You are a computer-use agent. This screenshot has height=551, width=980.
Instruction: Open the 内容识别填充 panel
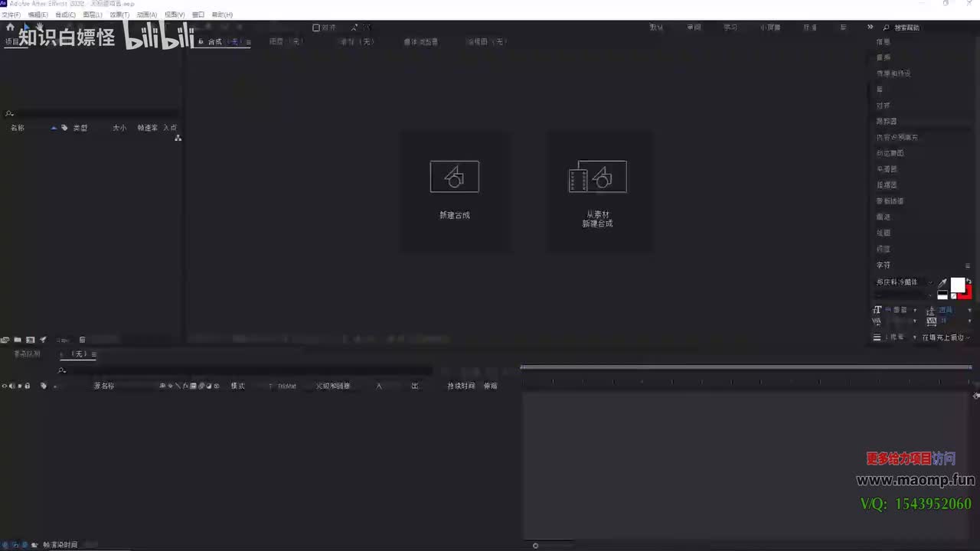897,138
